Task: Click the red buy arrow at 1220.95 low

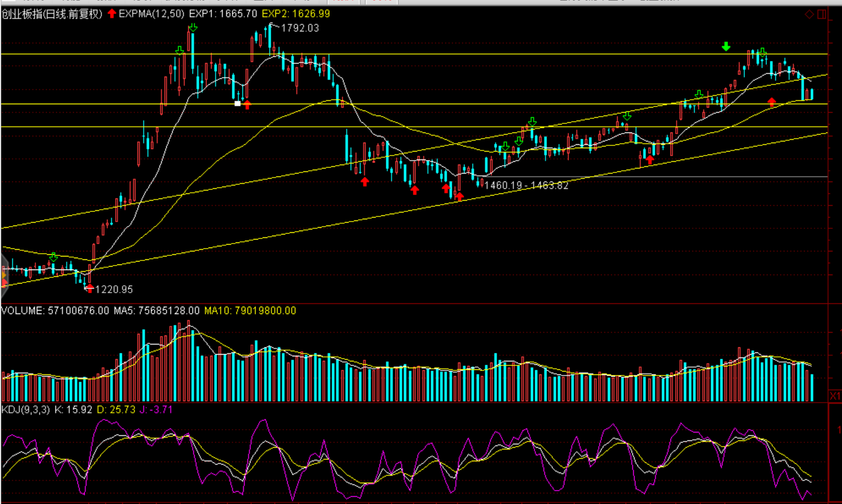Action: (x=90, y=288)
